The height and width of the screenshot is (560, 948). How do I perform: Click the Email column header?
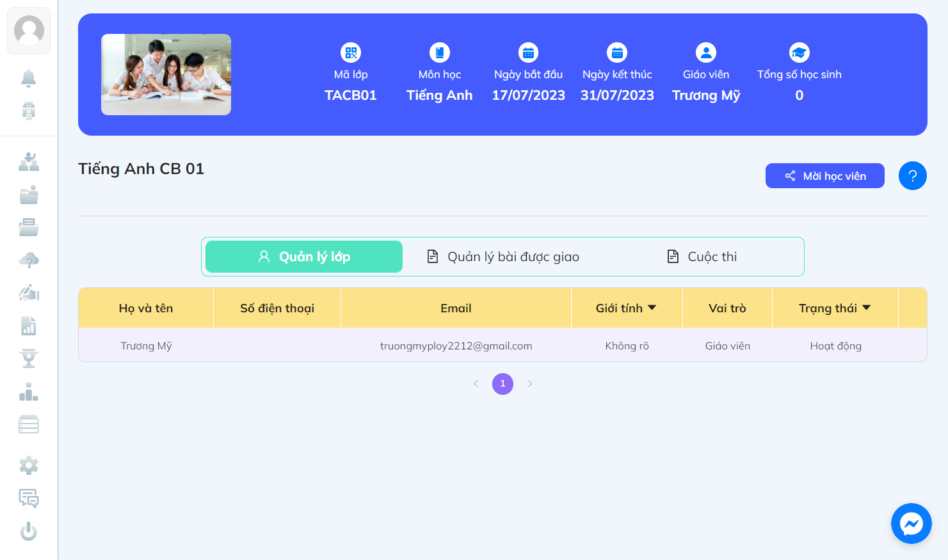point(456,308)
